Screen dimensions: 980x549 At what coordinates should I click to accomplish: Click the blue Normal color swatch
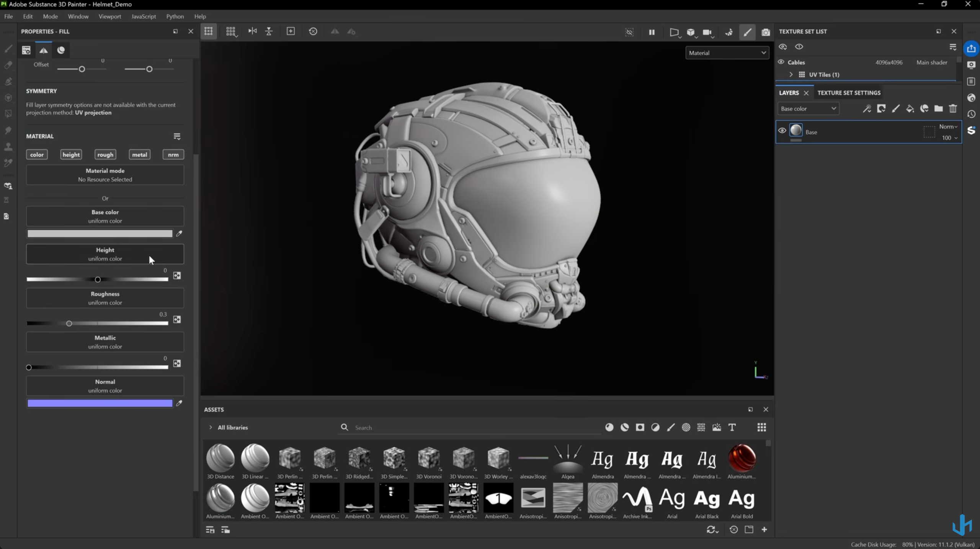(x=100, y=403)
